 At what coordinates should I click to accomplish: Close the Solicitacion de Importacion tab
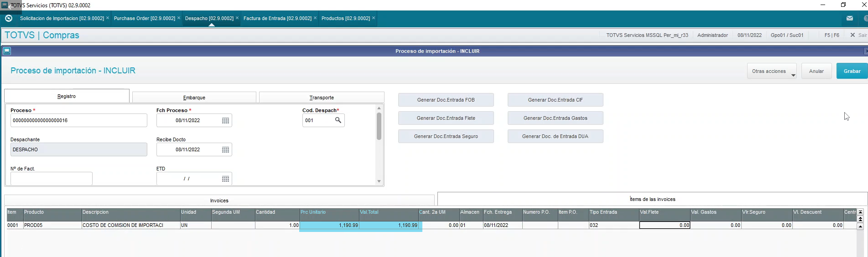coord(108,18)
